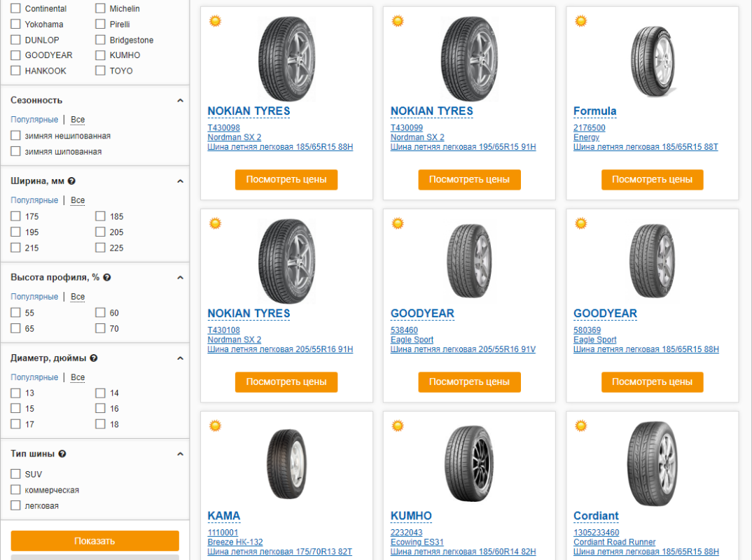Click the summer sun icon on the Formula Energy card
Viewport: 752px width, 560px height.
[x=581, y=21]
